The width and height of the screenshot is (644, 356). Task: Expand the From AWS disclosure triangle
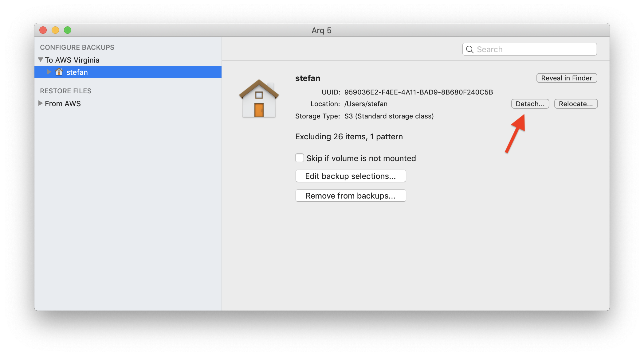point(40,103)
